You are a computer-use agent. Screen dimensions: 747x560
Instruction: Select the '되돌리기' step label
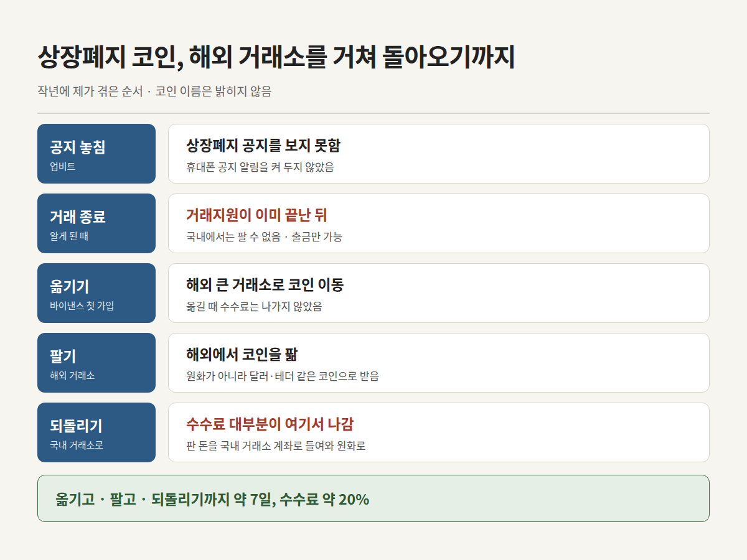[x=76, y=426]
